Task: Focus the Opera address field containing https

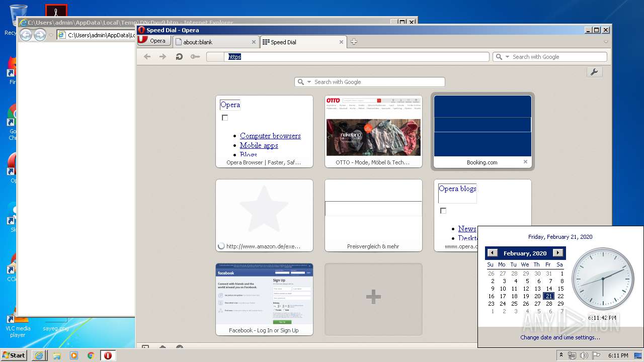Action: point(348,57)
